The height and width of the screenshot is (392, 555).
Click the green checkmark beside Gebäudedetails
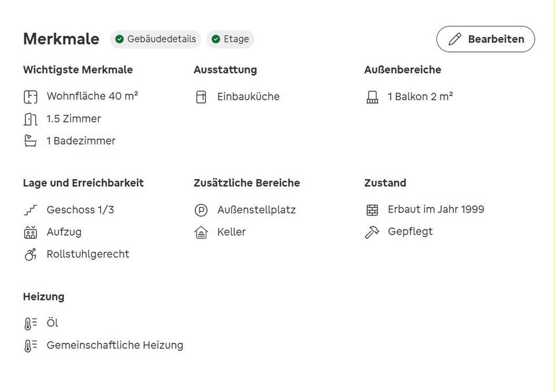(120, 39)
